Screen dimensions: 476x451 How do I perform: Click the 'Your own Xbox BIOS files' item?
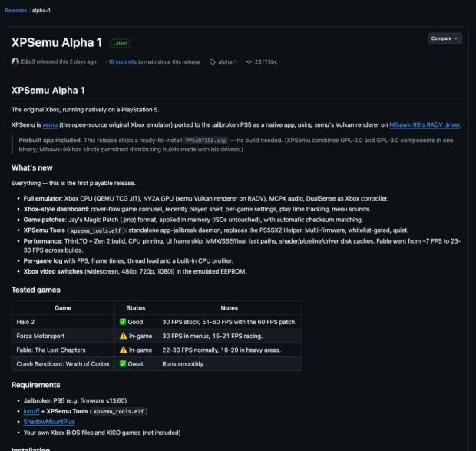[102, 433]
